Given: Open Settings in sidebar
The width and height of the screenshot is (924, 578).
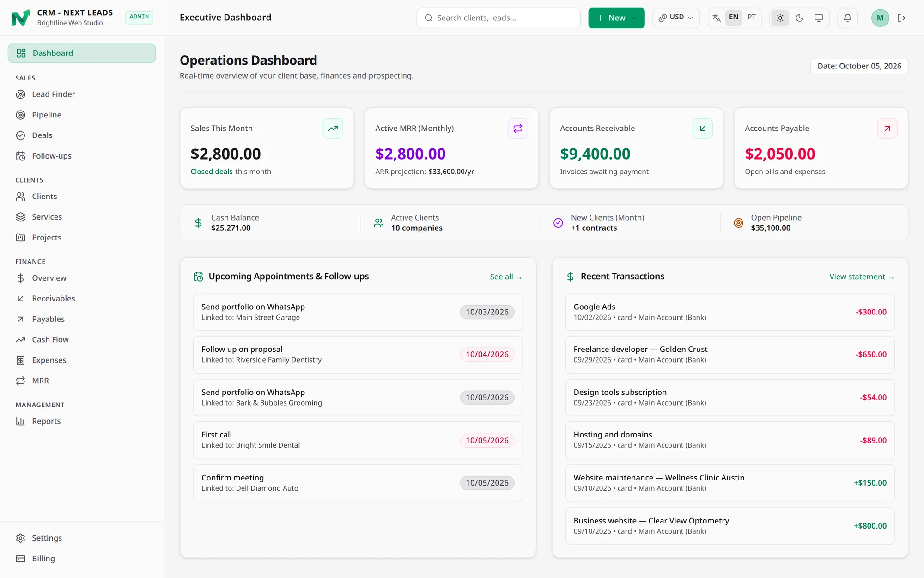Looking at the screenshot, I should click(82, 538).
